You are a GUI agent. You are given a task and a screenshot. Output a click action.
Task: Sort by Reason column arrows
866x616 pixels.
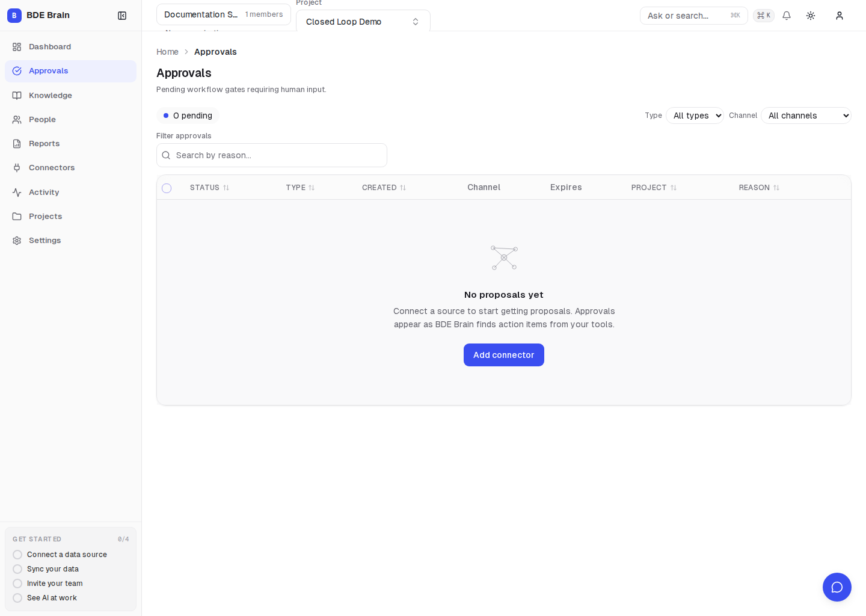click(776, 188)
